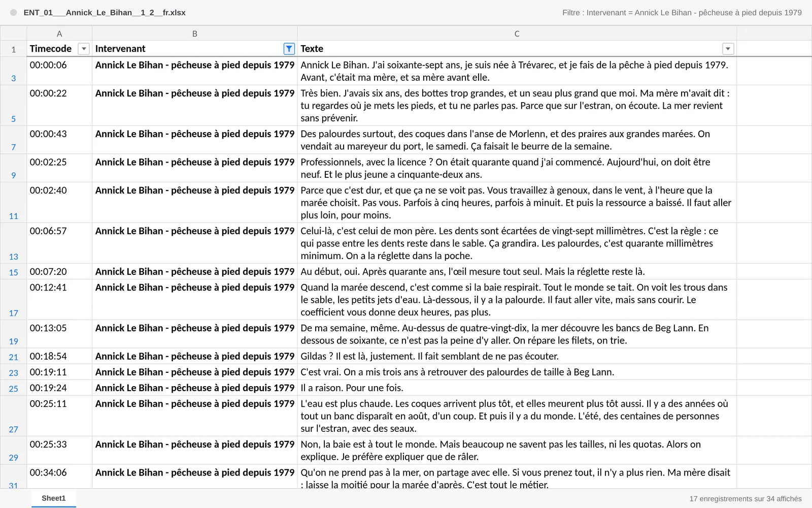Click timecode cell 00:02:40
This screenshot has width=812, height=508.
59,203
